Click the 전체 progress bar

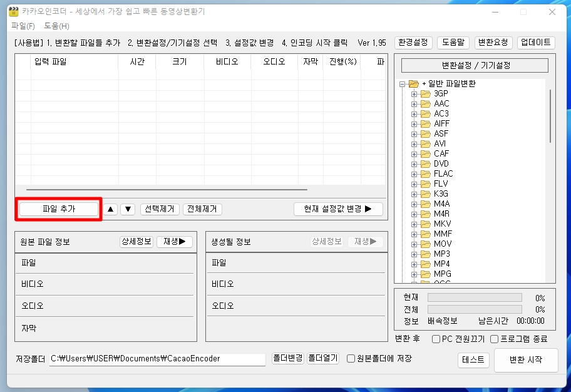(x=475, y=309)
